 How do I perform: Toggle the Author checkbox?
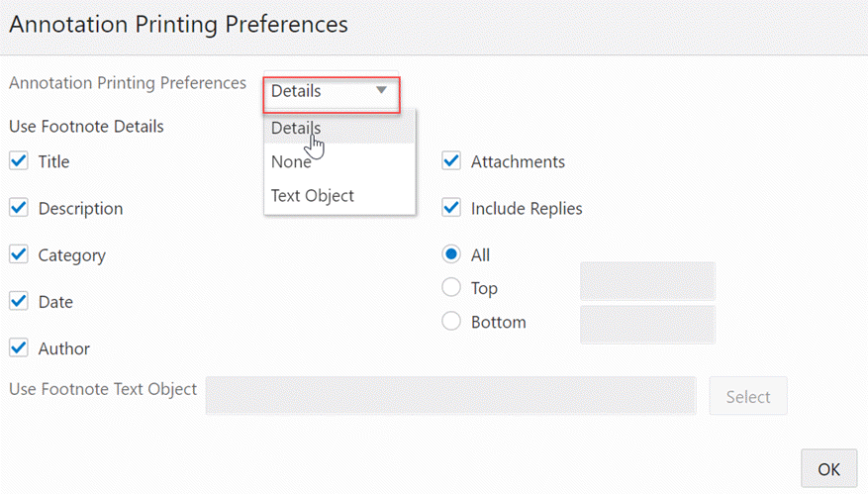pos(18,347)
